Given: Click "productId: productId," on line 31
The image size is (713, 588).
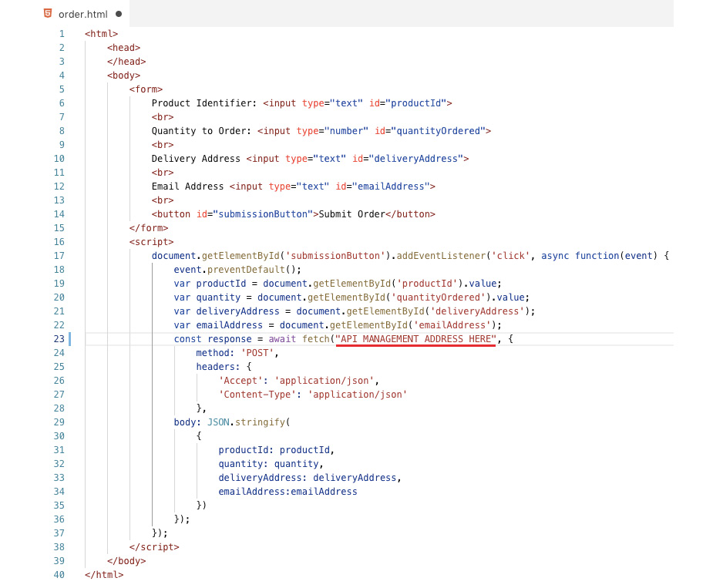Looking at the screenshot, I should tap(277, 450).
